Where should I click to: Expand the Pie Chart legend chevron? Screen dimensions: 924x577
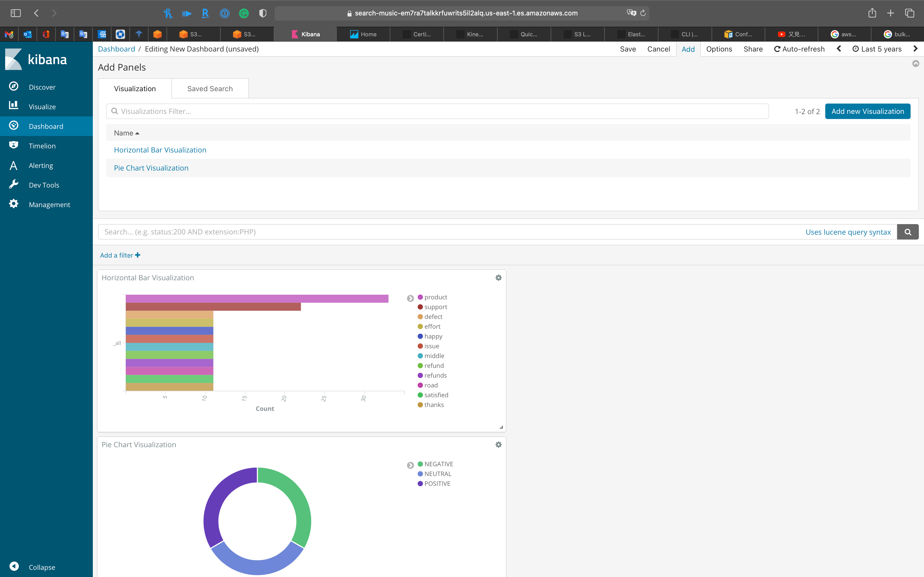tap(410, 465)
